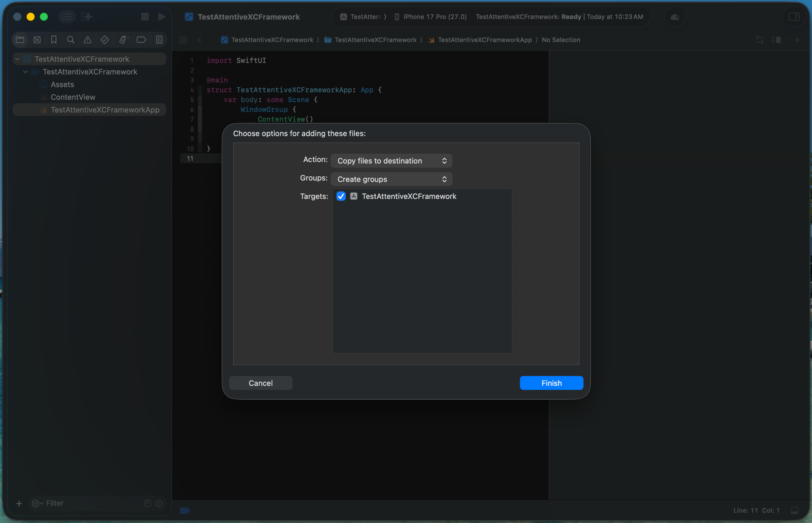
Task: Open the Action dropdown Copy files to destination
Action: [391, 161]
